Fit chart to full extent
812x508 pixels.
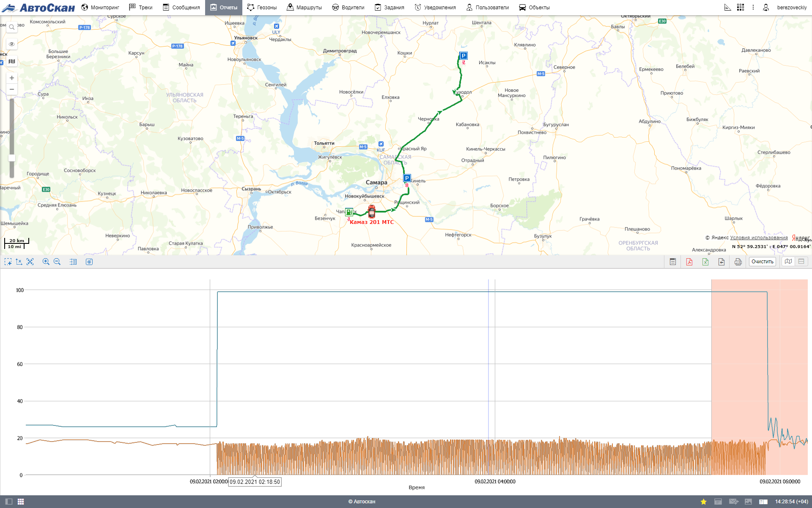(30, 262)
